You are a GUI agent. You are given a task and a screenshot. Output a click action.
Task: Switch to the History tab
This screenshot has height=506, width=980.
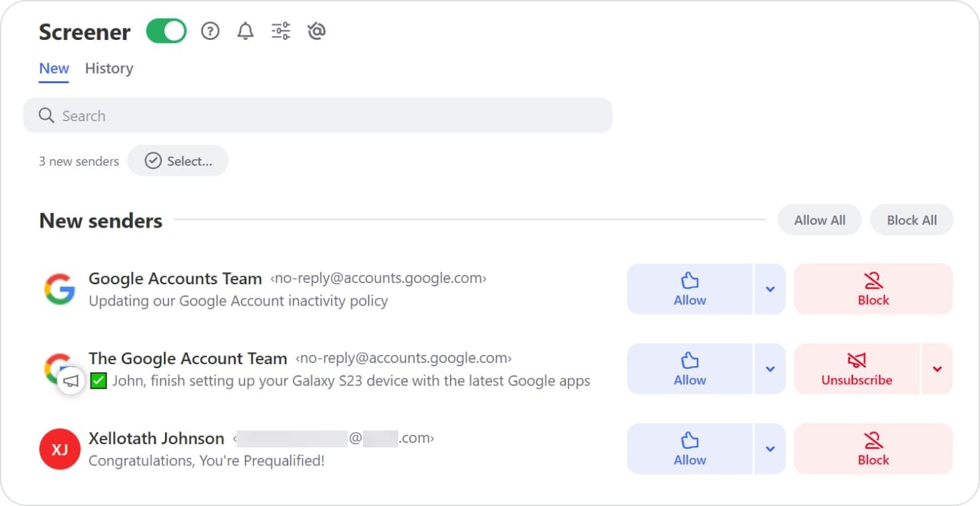tap(109, 68)
